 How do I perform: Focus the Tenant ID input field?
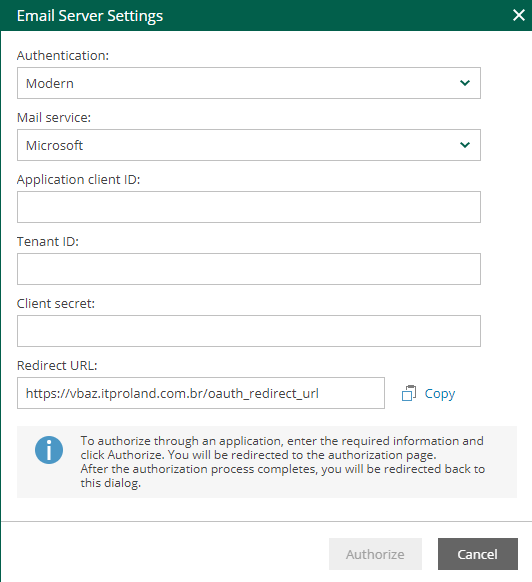point(249,269)
